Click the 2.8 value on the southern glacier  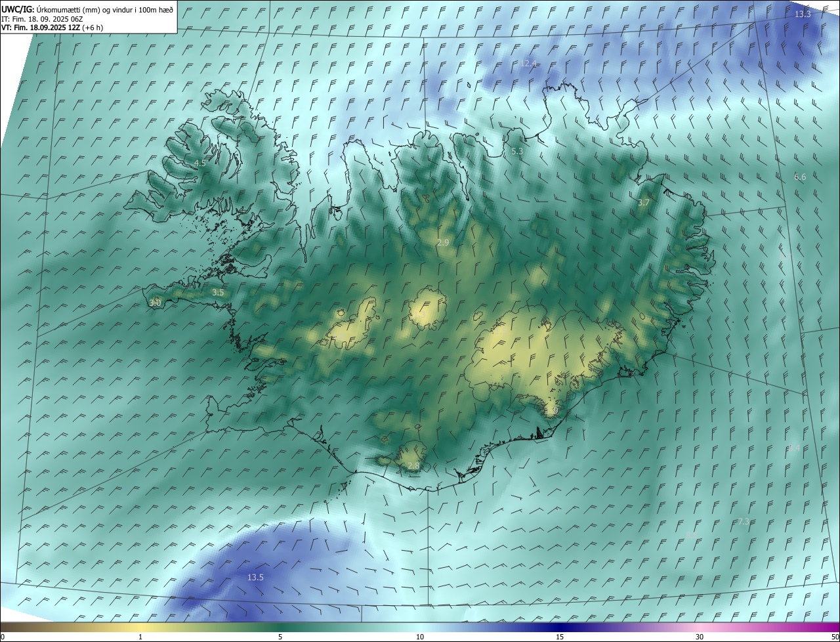click(413, 465)
